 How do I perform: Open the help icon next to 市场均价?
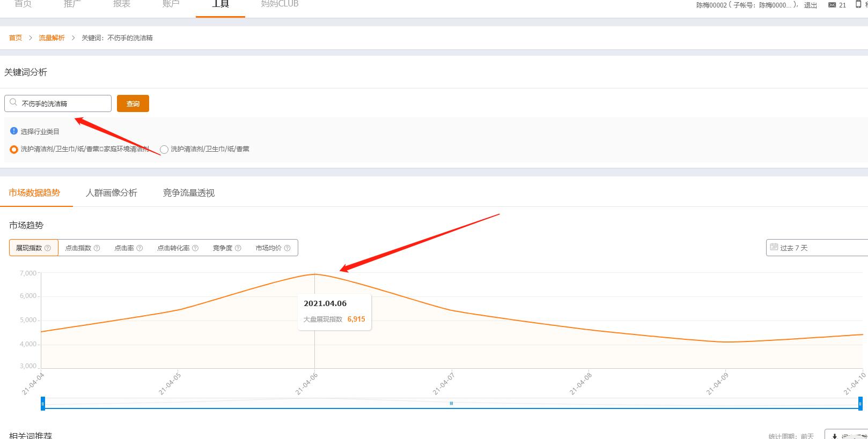click(288, 248)
